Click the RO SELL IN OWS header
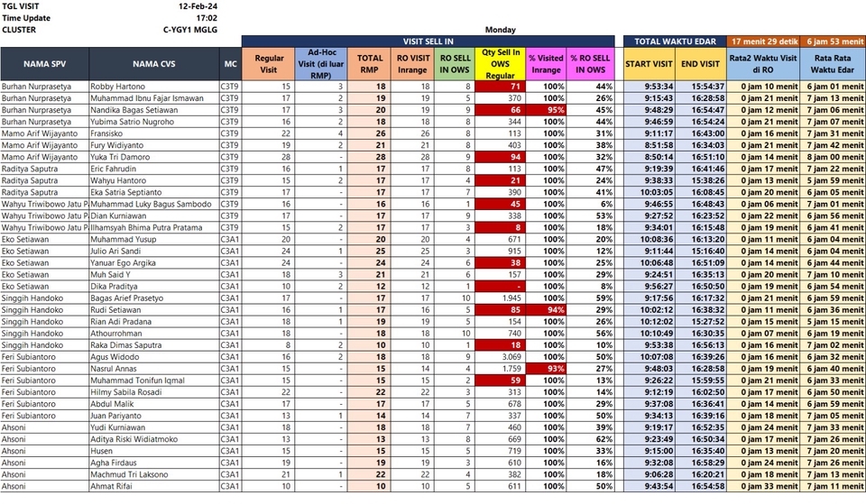 pos(455,64)
